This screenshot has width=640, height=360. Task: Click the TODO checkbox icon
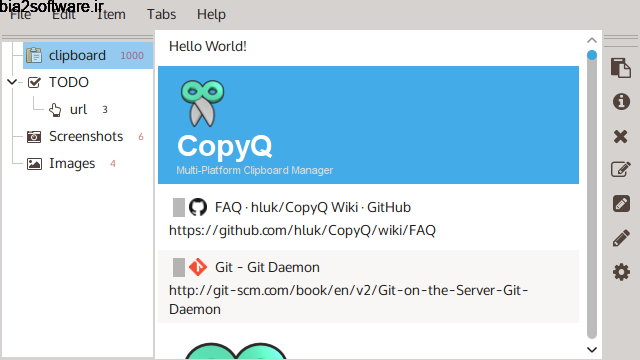tap(34, 82)
